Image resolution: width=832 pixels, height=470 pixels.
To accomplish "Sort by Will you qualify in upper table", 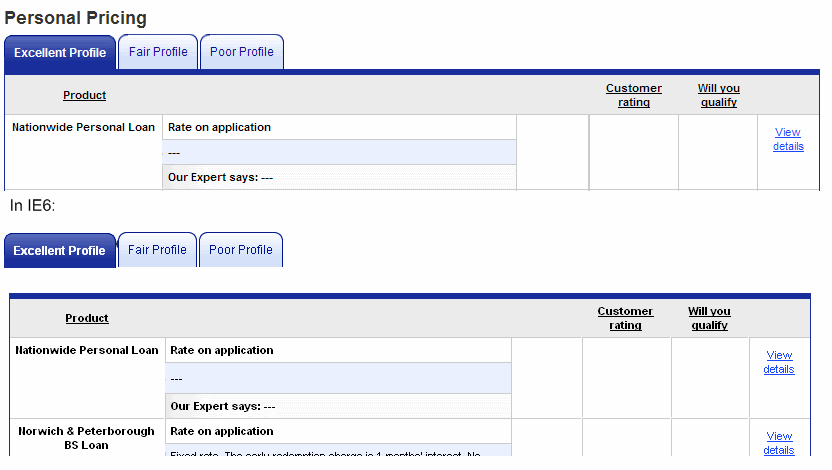I will tap(718, 95).
